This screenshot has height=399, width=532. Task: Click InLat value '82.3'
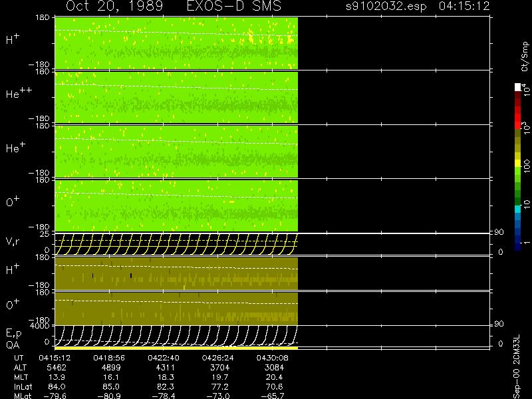pos(166,386)
